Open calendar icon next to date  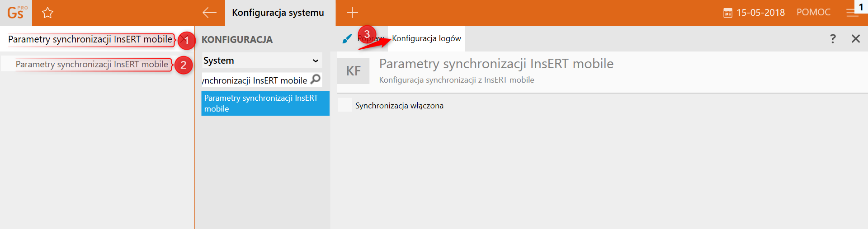point(728,13)
